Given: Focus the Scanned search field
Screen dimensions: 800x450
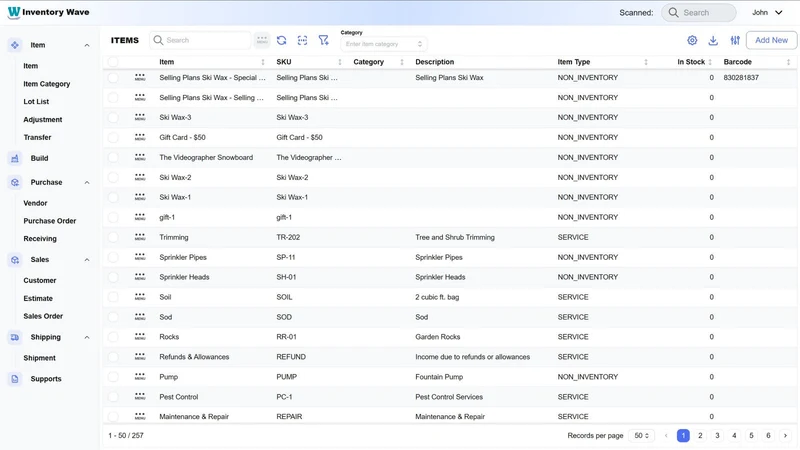Looking at the screenshot, I should (x=698, y=13).
